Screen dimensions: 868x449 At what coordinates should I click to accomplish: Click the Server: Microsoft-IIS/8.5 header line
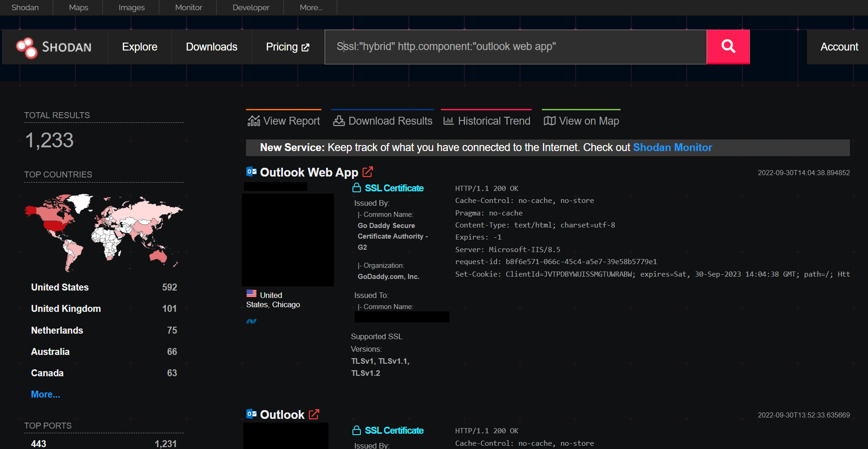pos(508,249)
